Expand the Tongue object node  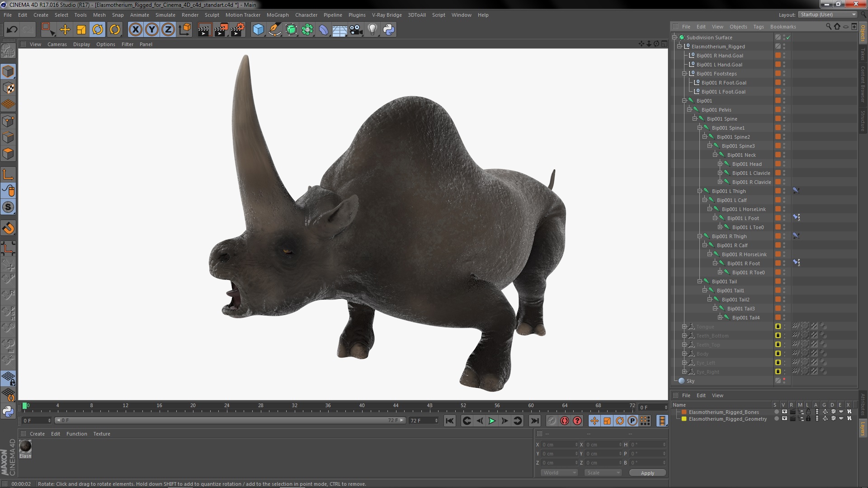tap(684, 327)
